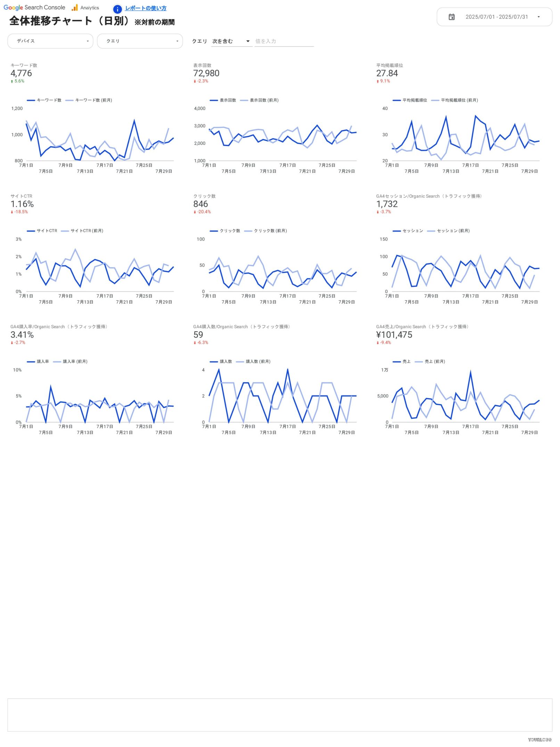560x747 pixels.
Task: Click the サイトCTR legend color line
Action: (x=31, y=231)
